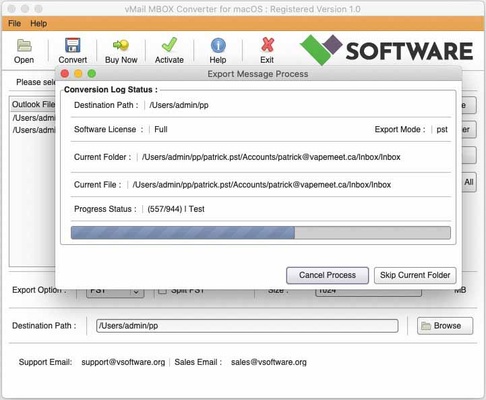The width and height of the screenshot is (486, 400).
Task: Click the (557/944) progress status text
Action: click(176, 209)
